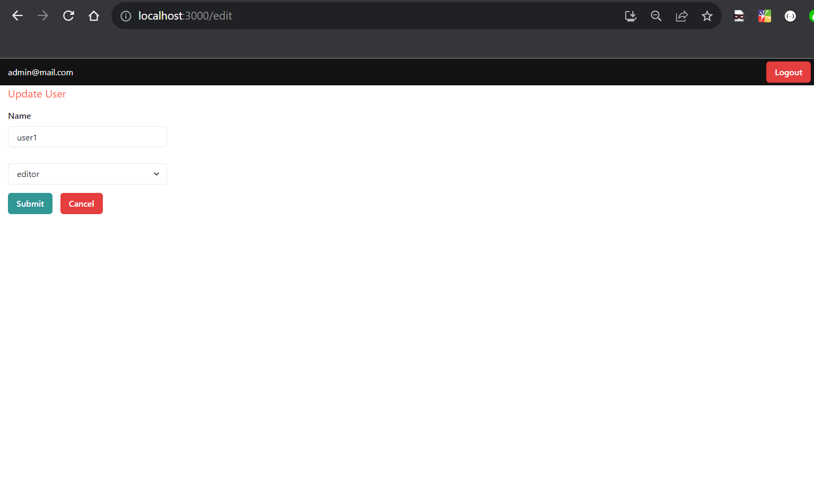This screenshot has height=504, width=814.
Task: Open the colorful pinwheel extension
Action: [x=764, y=15]
